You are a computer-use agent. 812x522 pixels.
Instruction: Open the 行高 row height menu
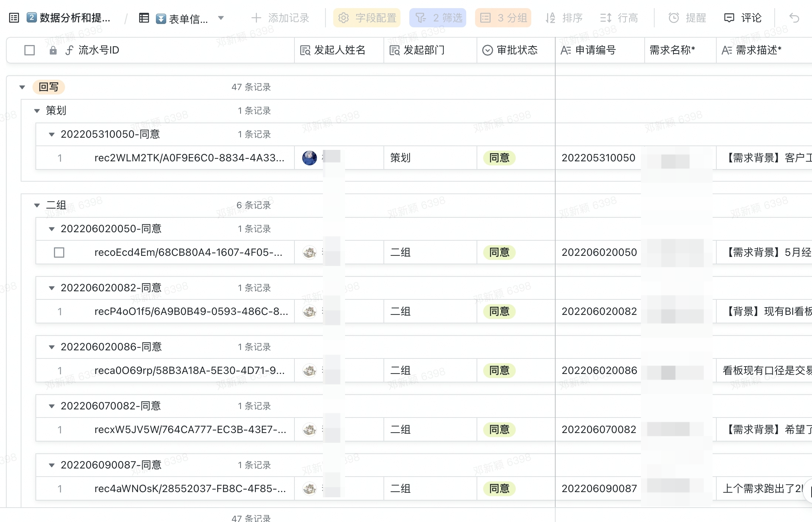click(x=619, y=18)
